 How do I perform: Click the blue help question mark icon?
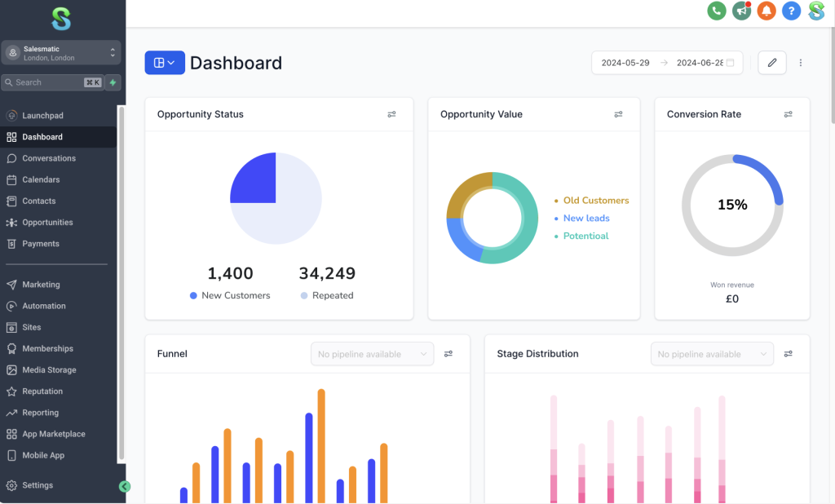791,11
